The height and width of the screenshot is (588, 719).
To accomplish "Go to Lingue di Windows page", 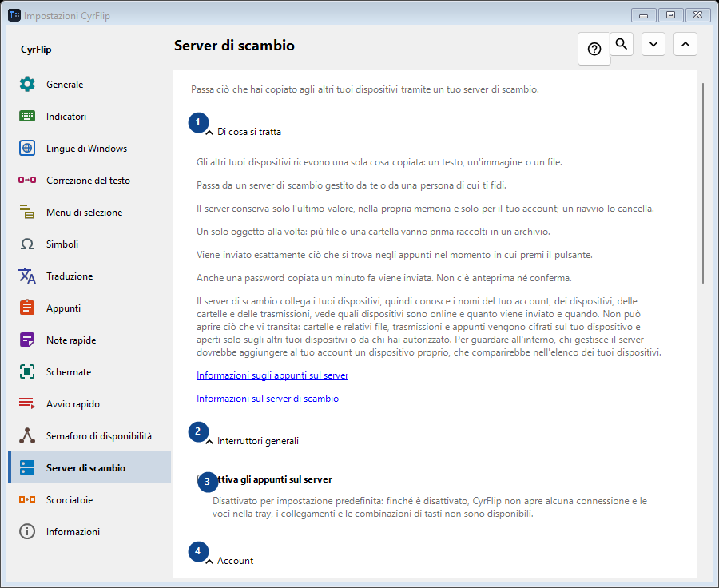I will [x=89, y=148].
